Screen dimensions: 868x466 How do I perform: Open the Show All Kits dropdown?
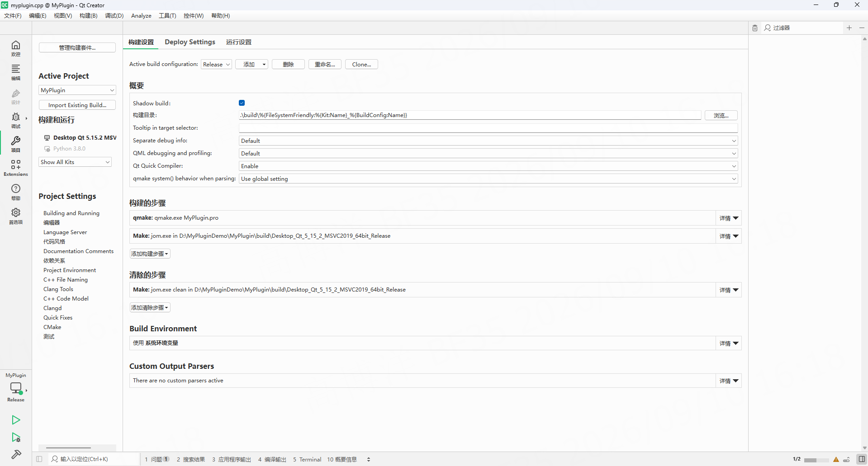(75, 162)
